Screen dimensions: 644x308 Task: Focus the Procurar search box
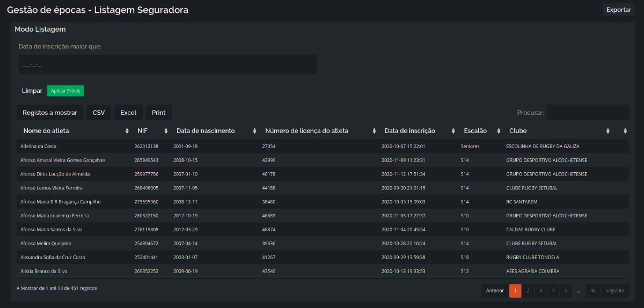pyautogui.click(x=588, y=113)
